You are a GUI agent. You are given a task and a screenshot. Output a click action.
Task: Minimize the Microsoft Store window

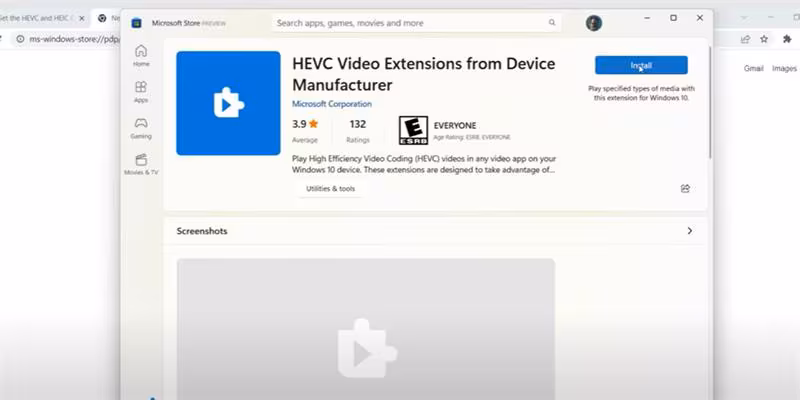647,18
